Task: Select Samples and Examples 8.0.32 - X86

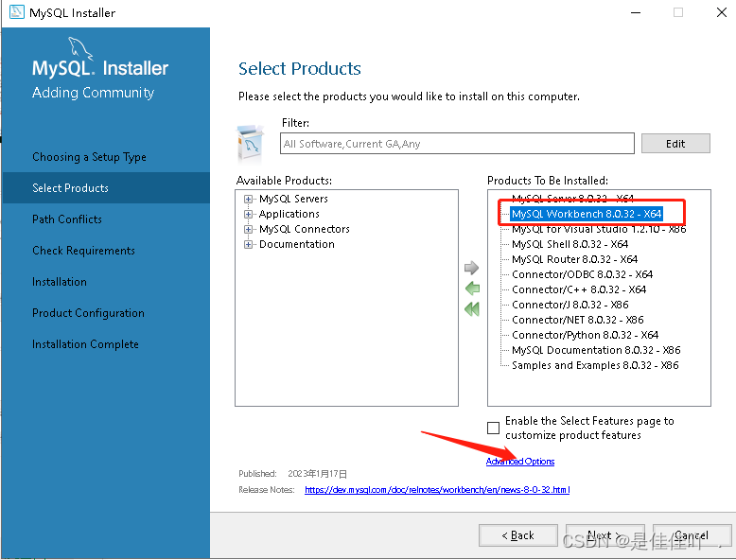Action: [x=595, y=365]
